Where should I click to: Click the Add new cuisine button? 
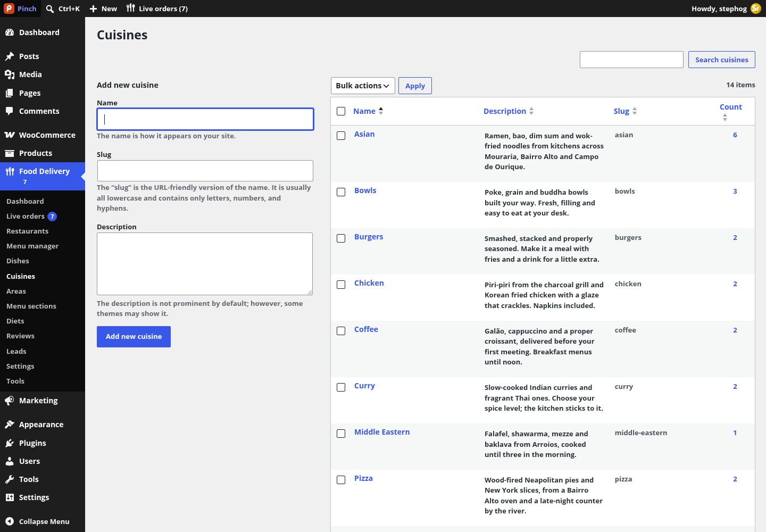(x=134, y=337)
